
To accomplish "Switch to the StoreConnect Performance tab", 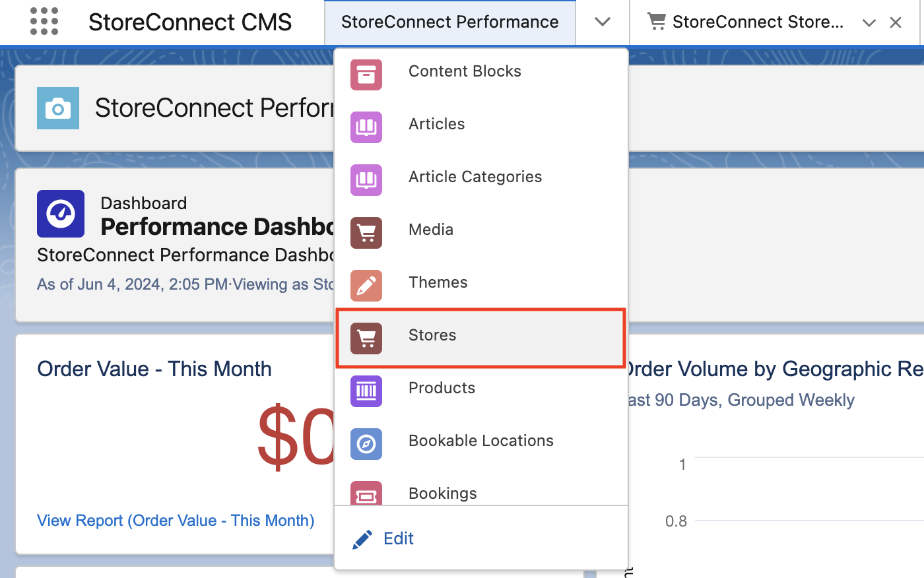I will click(450, 22).
